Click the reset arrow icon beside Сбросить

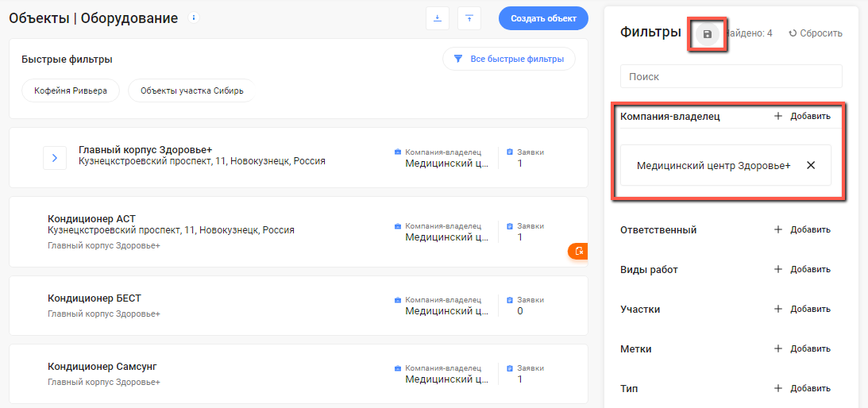[x=793, y=33]
